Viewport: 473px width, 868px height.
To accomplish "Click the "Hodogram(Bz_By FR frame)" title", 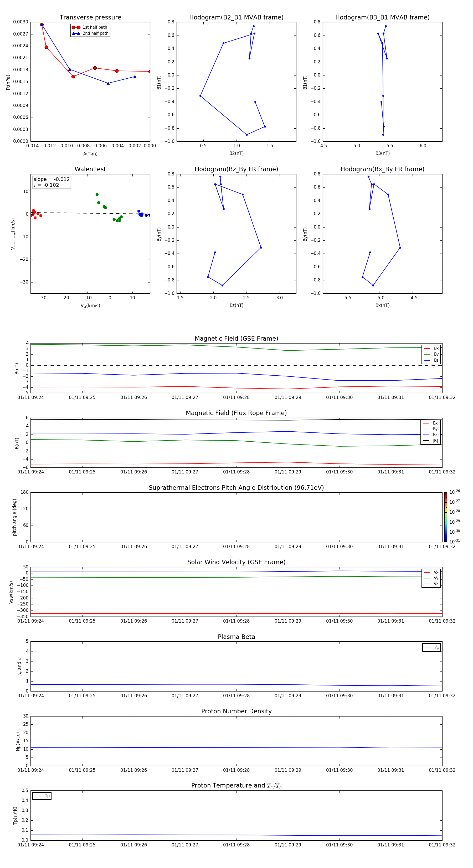I will click(236, 169).
